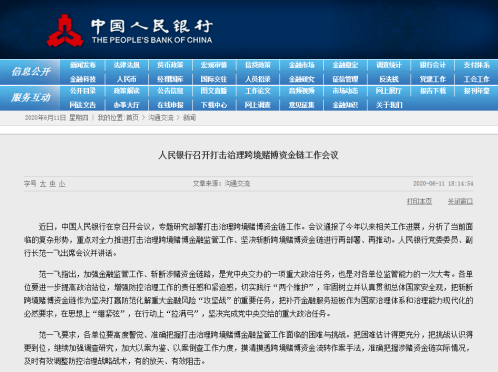Image resolution: width=498 pixels, height=372 pixels.
Task: Click THE PEOPLE'S BANK OF CHINA header text
Action: point(152,40)
